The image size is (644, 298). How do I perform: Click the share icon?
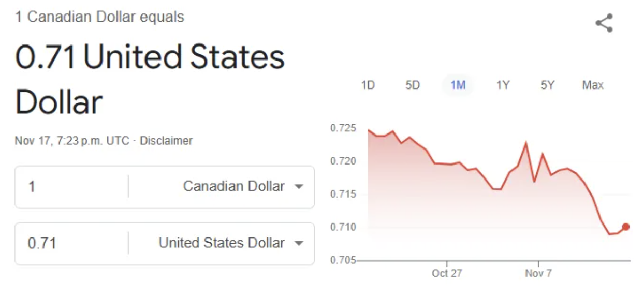(x=604, y=23)
